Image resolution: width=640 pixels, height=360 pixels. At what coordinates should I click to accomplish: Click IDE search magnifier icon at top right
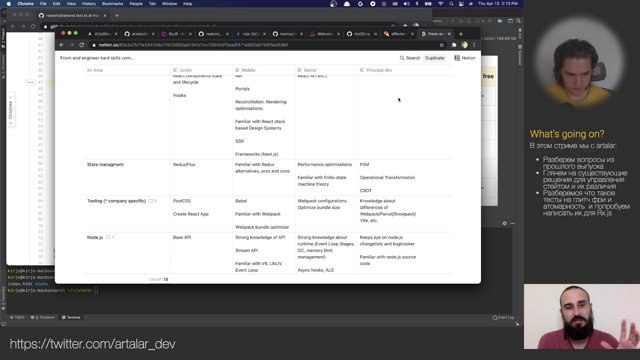pos(518,21)
